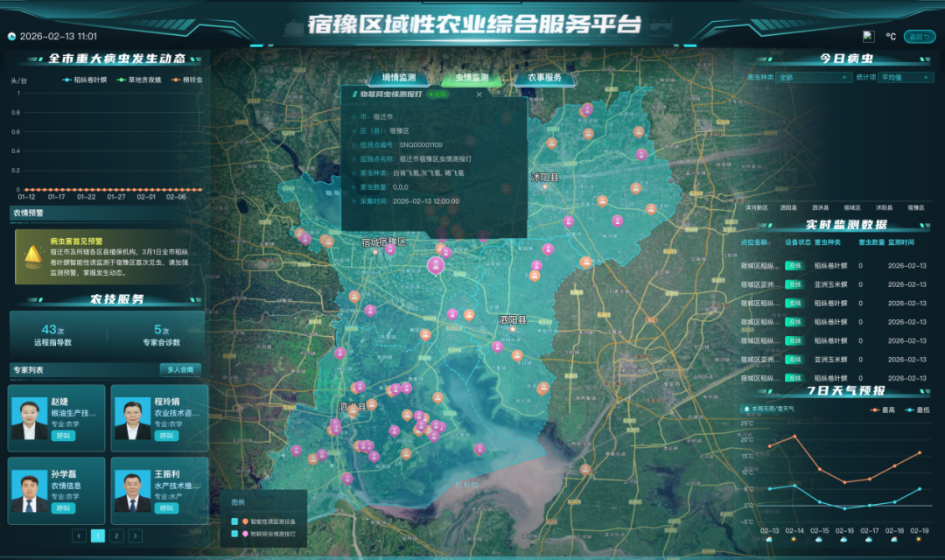Select the large highlighted pink map marker

click(x=436, y=265)
